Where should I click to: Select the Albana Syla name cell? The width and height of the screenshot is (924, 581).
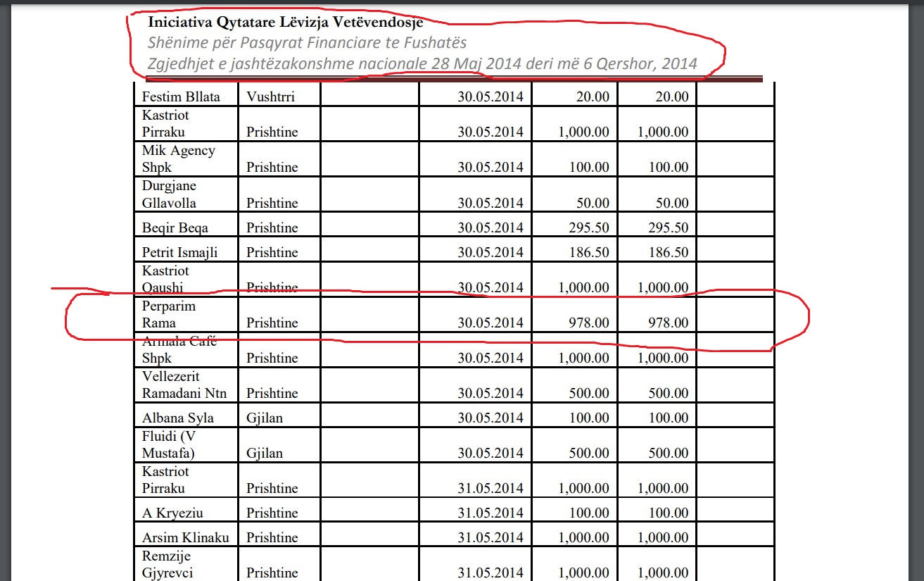point(177,418)
